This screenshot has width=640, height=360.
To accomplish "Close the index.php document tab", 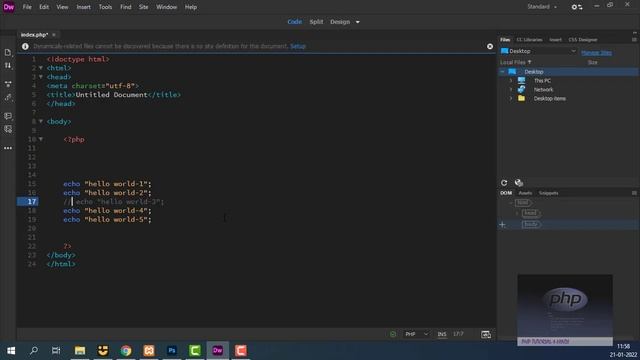I will coord(54,35).
